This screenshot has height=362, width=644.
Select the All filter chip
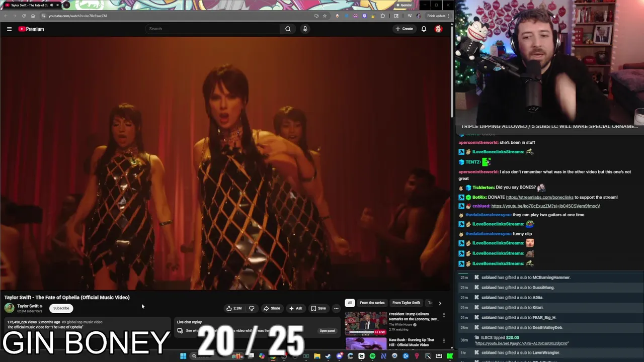coord(350,303)
